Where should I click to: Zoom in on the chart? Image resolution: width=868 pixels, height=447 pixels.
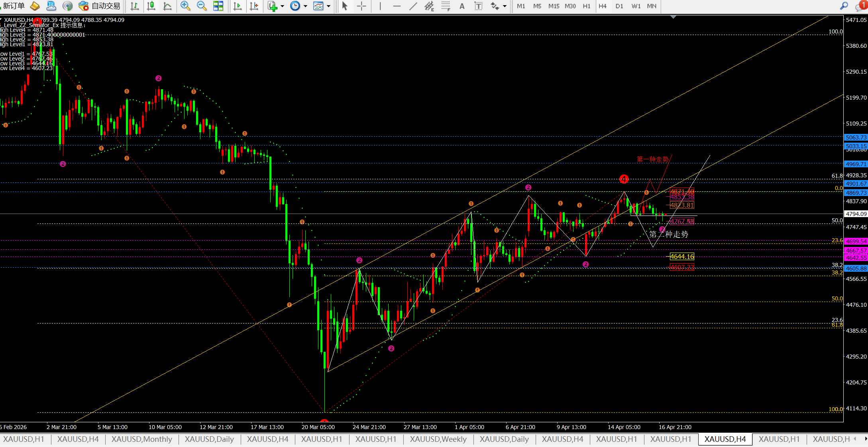pyautogui.click(x=185, y=6)
